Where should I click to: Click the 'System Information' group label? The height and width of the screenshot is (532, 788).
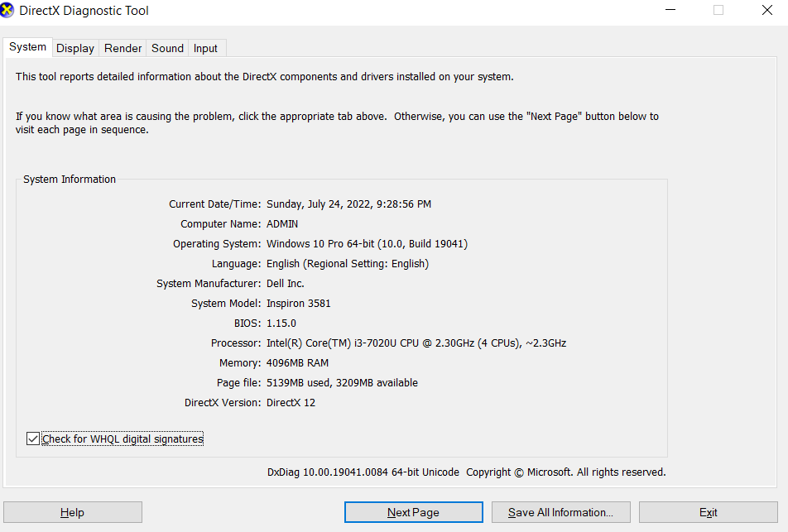point(70,180)
